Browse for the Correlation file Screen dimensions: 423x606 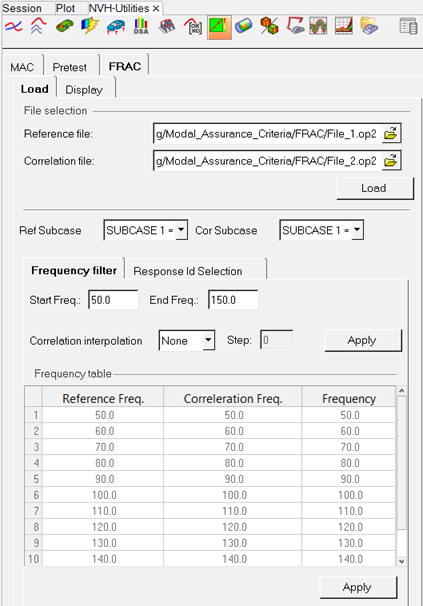coord(391,161)
